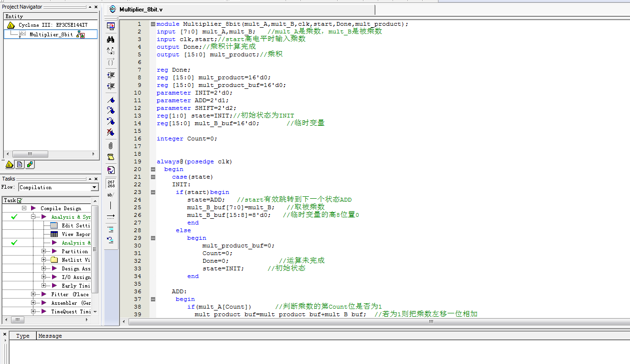Collapse the Compile Design task group

[x=24, y=208]
